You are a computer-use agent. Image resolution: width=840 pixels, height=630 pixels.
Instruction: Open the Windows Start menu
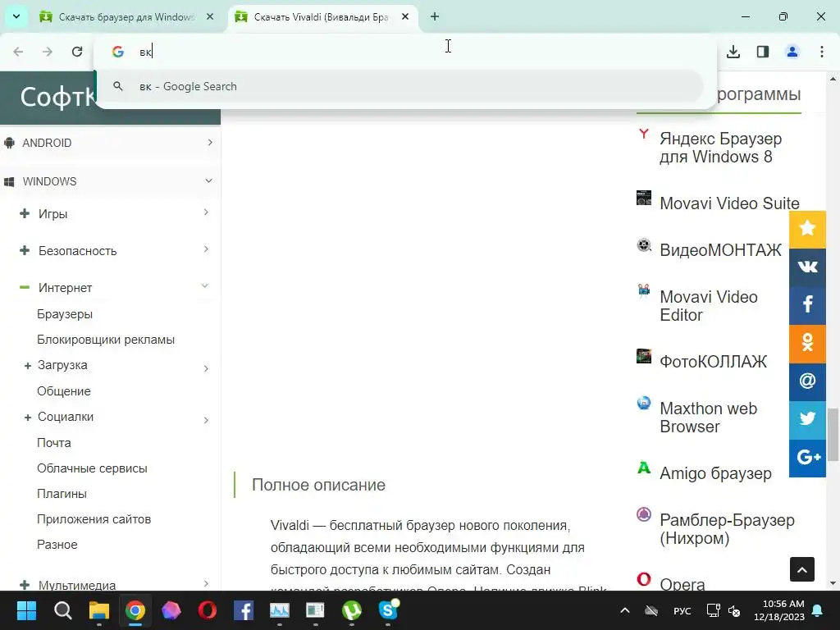(26, 610)
